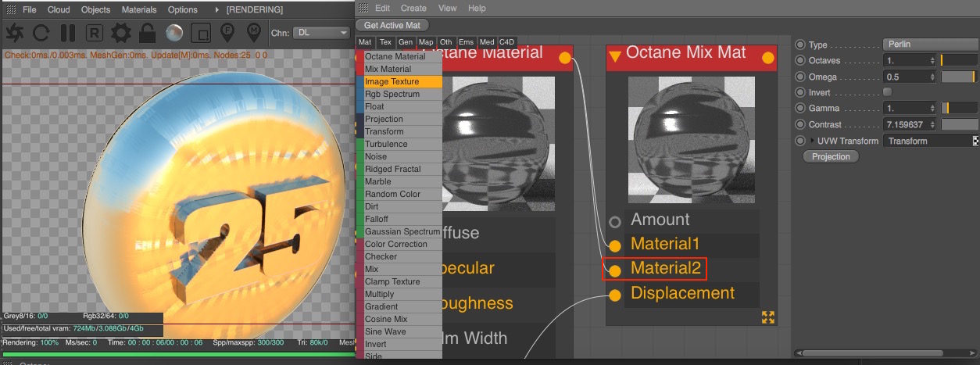
Task: Open the node editor View menu
Action: 448,9
